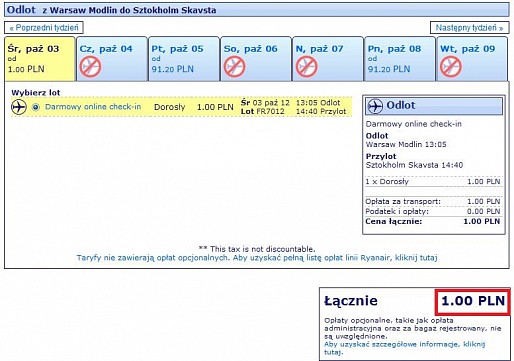Select the N, paź 07 date tab
The height and width of the screenshot is (361, 514).
(x=328, y=59)
